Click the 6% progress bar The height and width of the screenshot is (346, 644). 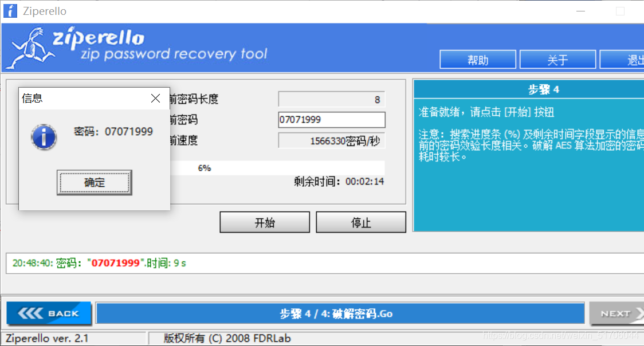pyautogui.click(x=277, y=168)
